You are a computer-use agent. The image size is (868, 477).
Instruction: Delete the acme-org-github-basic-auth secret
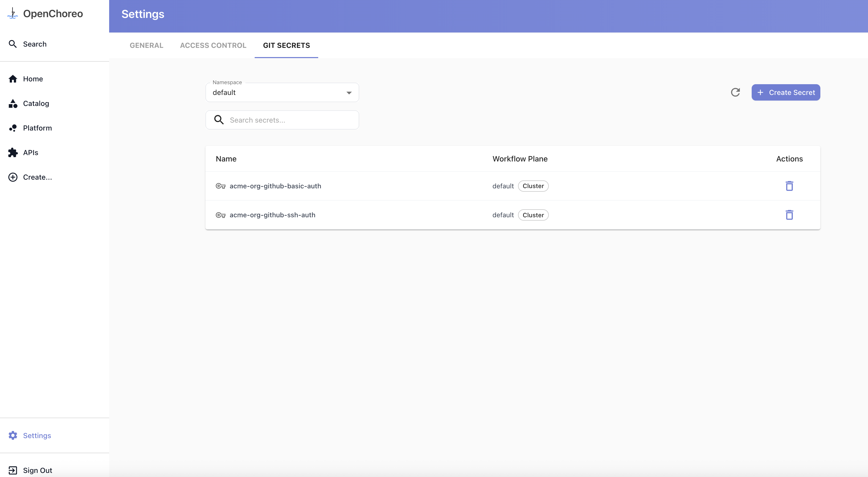789,186
